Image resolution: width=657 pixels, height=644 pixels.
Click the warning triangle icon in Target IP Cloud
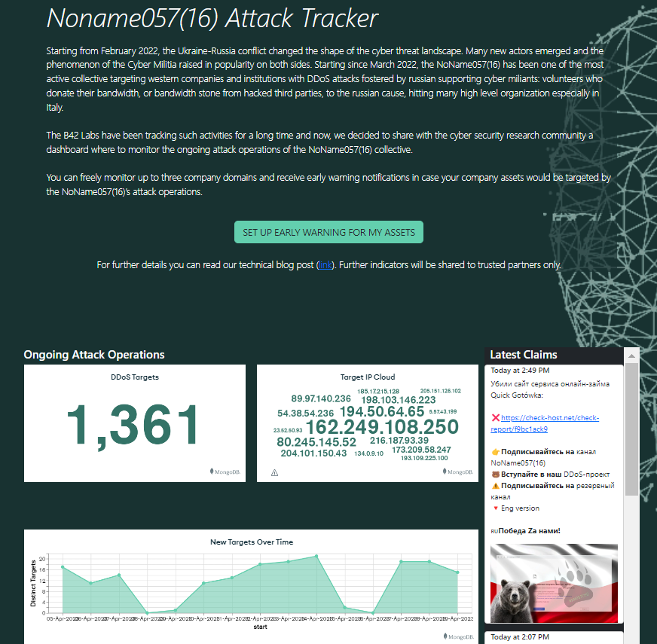274,473
